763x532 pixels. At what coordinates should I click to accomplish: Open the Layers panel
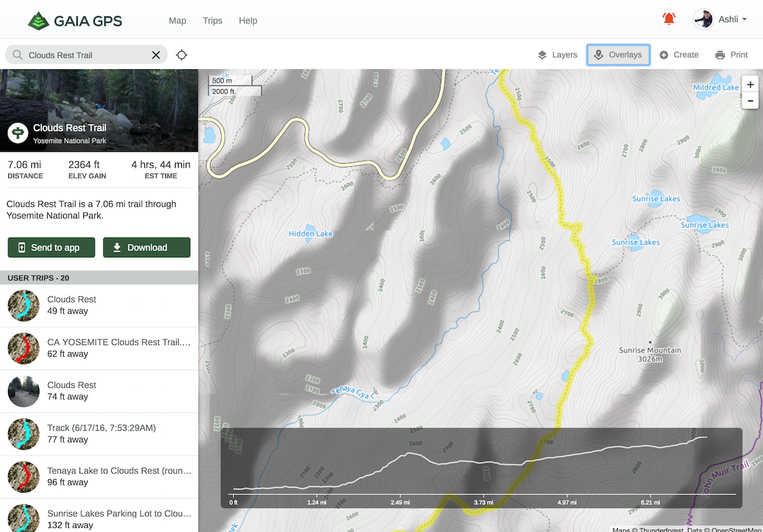(558, 55)
